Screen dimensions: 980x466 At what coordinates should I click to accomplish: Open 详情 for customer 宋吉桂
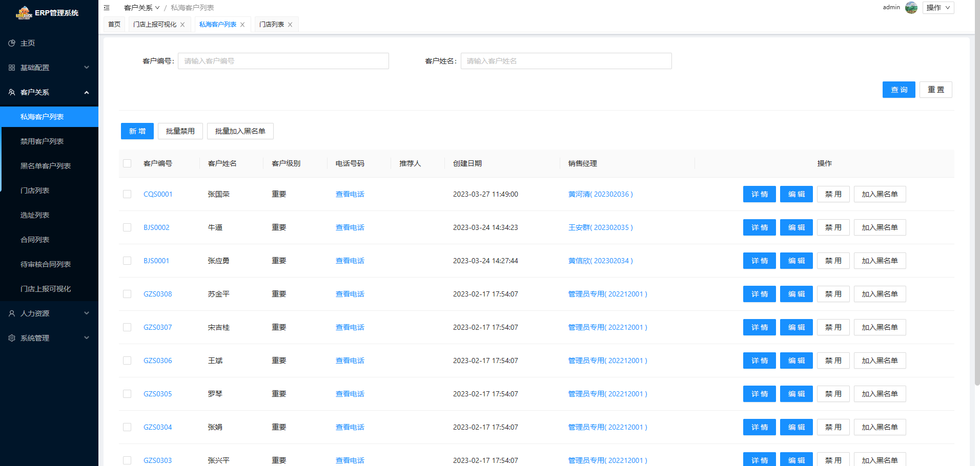760,327
